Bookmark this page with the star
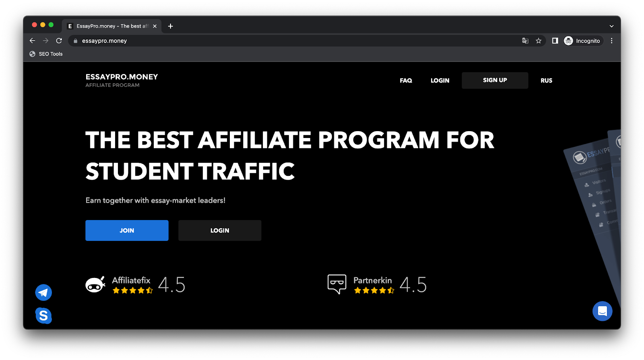 539,41
